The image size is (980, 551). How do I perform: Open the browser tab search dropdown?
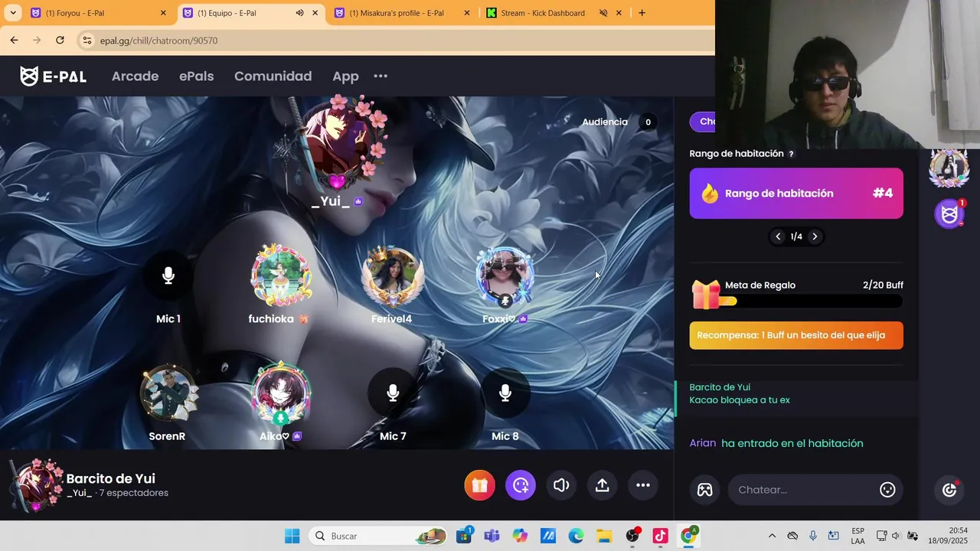(12, 13)
